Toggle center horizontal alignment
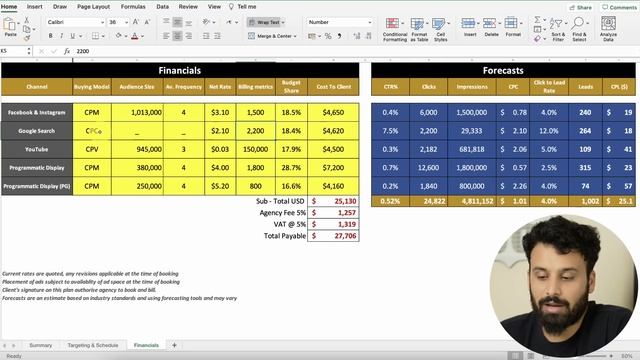The height and width of the screenshot is (360, 640). tap(177, 36)
